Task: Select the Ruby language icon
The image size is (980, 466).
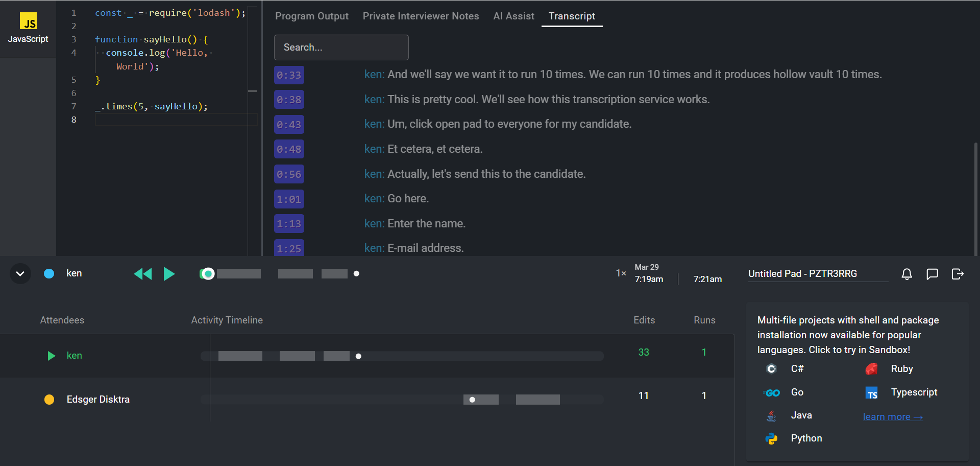Action: click(x=871, y=369)
